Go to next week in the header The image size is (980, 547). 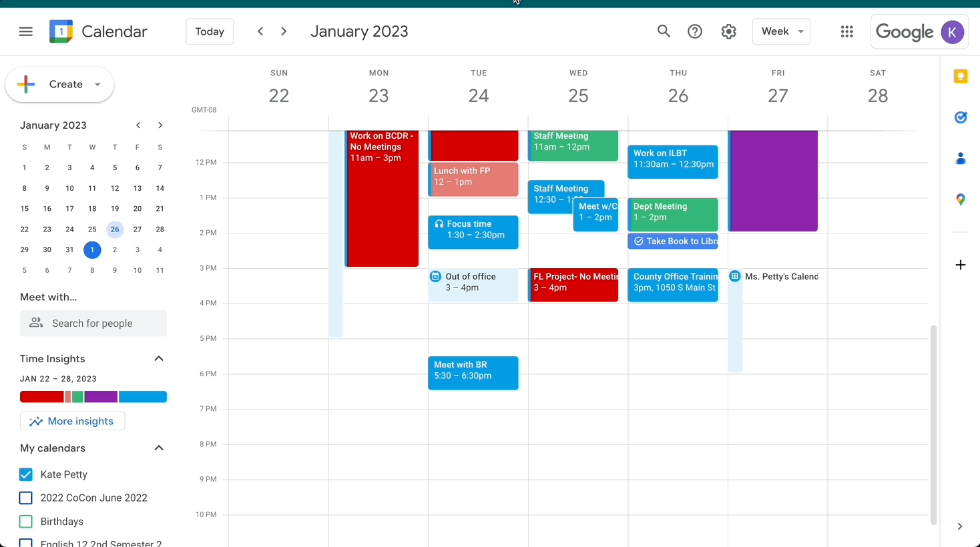coord(284,31)
